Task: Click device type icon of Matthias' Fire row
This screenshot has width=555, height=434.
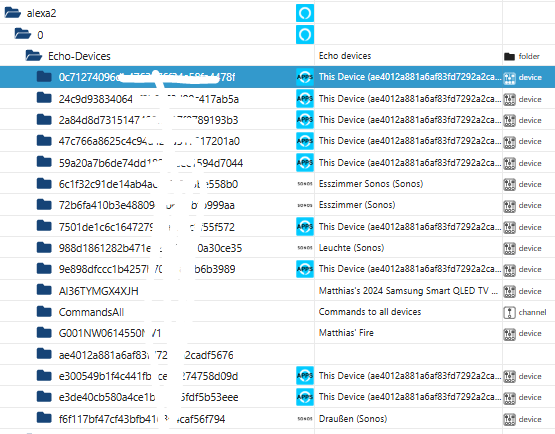Action: 509,334
